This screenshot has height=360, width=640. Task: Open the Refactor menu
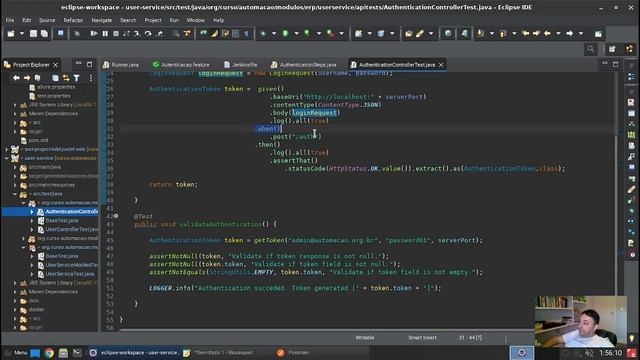point(73,20)
